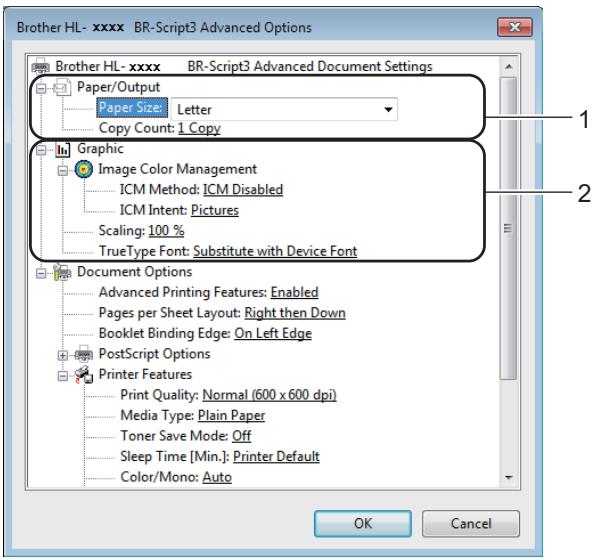Click Color/Mono Auto value
Viewport: 593px width, 560px height.
217,477
